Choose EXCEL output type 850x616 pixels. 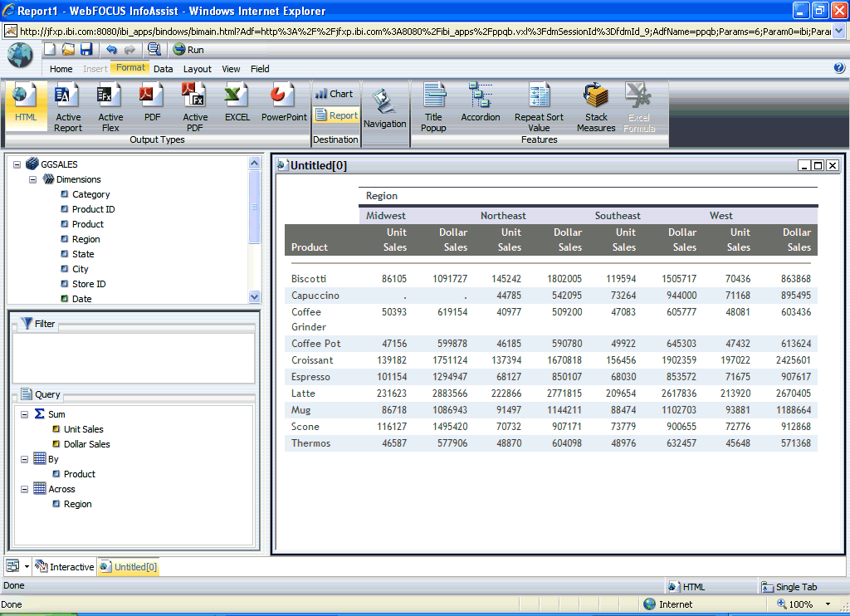[237, 103]
